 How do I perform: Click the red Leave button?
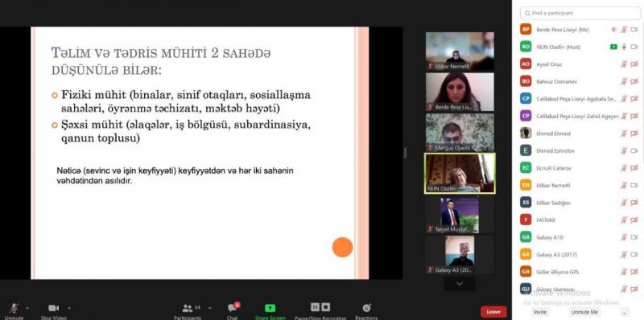493,312
